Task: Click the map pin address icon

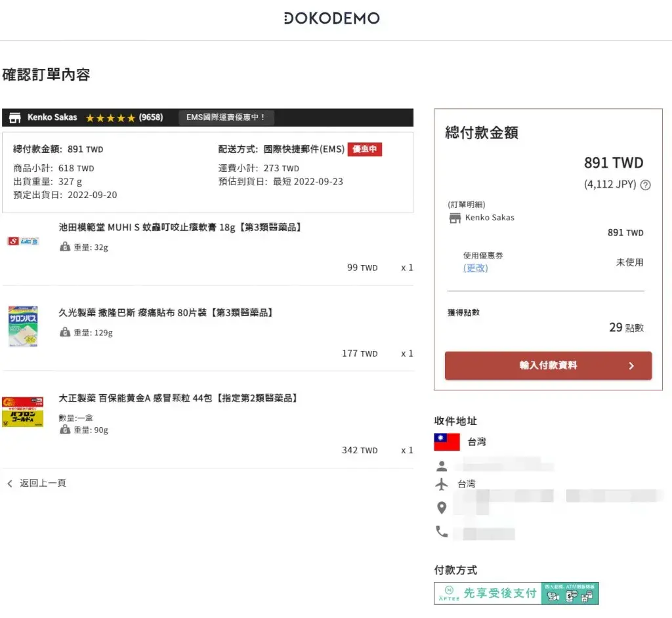Action: (442, 508)
